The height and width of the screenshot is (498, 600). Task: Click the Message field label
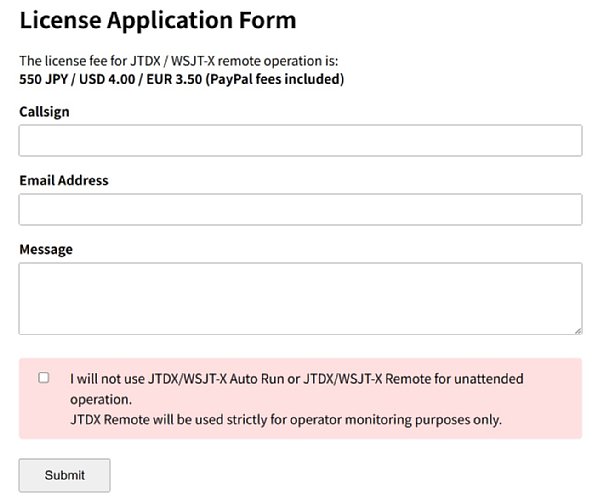point(46,249)
